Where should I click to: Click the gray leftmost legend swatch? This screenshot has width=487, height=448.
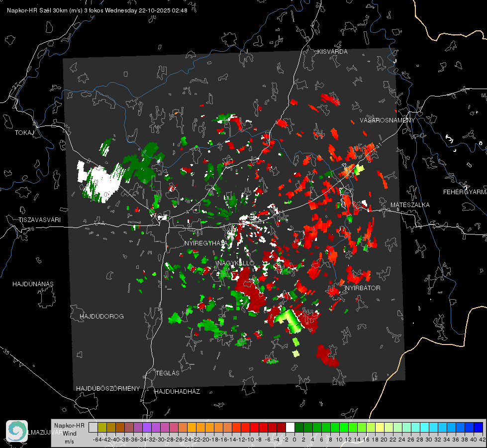93,427
